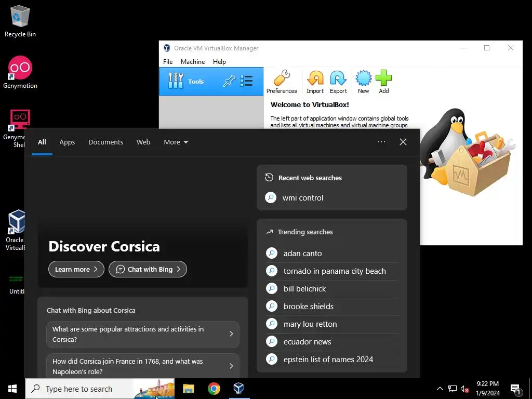Image resolution: width=532 pixels, height=399 pixels.
Task: Open File Explorer from taskbar
Action: coord(188,389)
